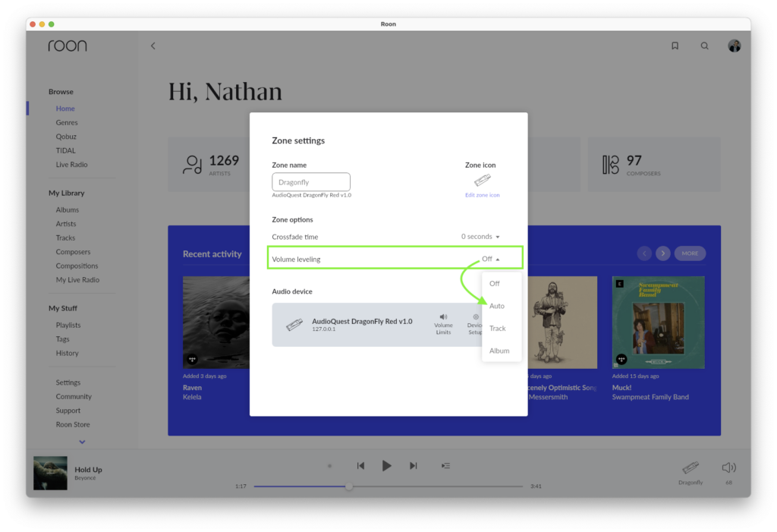The width and height of the screenshot is (777, 532).
Task: Open Tracks in My Library
Action: pyautogui.click(x=65, y=238)
